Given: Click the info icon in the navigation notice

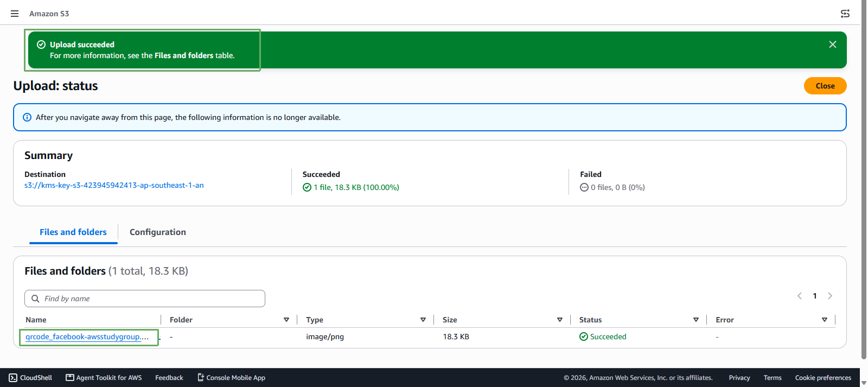Looking at the screenshot, I should 27,117.
